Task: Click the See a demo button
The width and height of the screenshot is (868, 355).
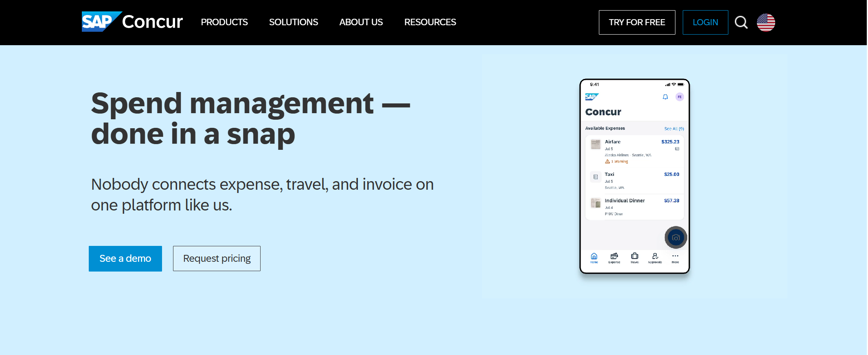Action: [125, 259]
